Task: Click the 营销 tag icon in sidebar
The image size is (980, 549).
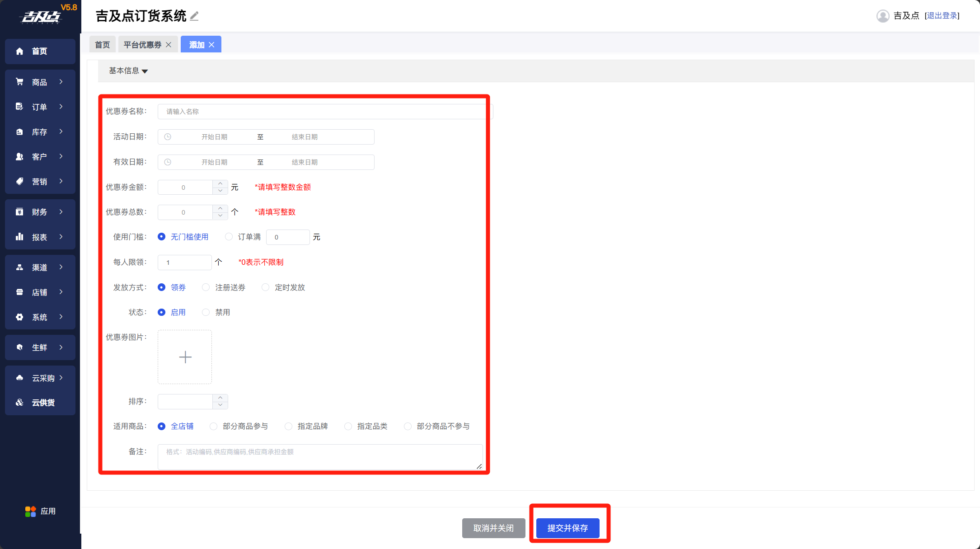Action: pyautogui.click(x=19, y=181)
